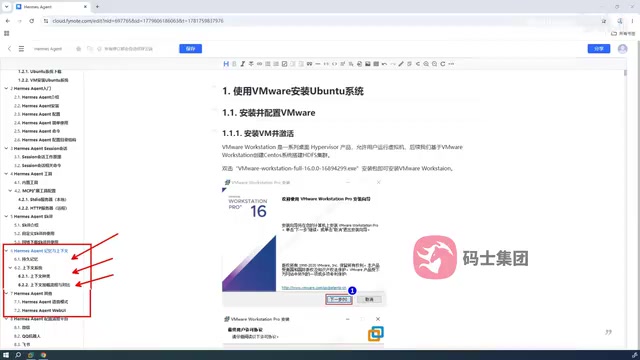Collapse section 2 Hermes Agent入门
This screenshot has width=640, height=360.
click(x=6, y=88)
